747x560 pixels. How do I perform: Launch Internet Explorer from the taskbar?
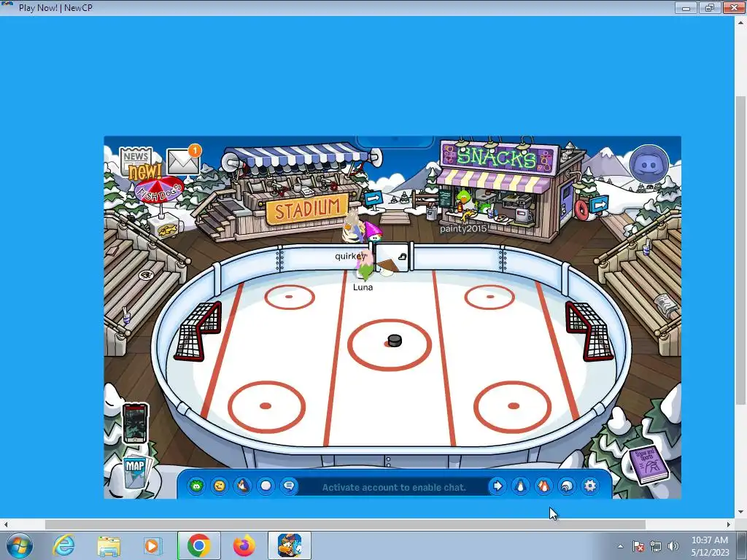click(x=63, y=545)
